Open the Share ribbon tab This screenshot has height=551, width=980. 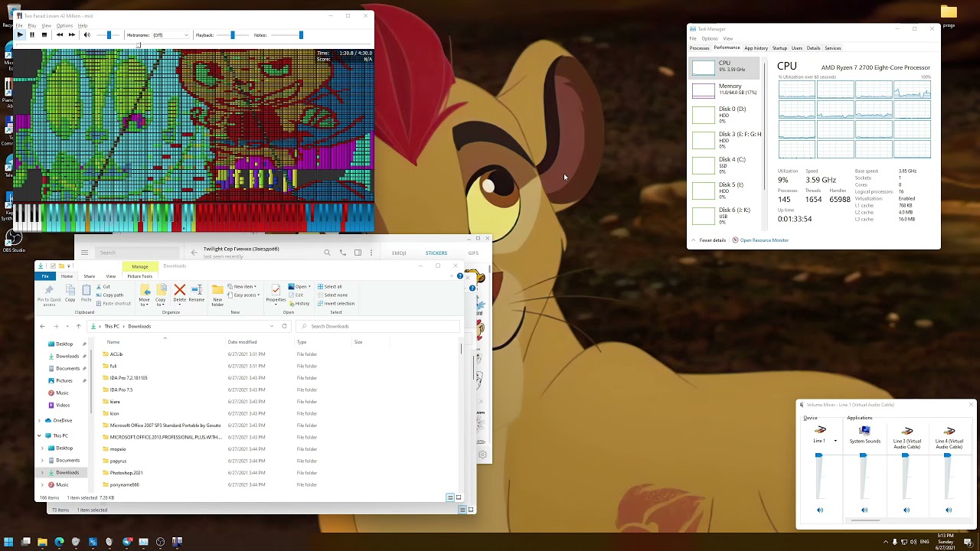tap(90, 276)
